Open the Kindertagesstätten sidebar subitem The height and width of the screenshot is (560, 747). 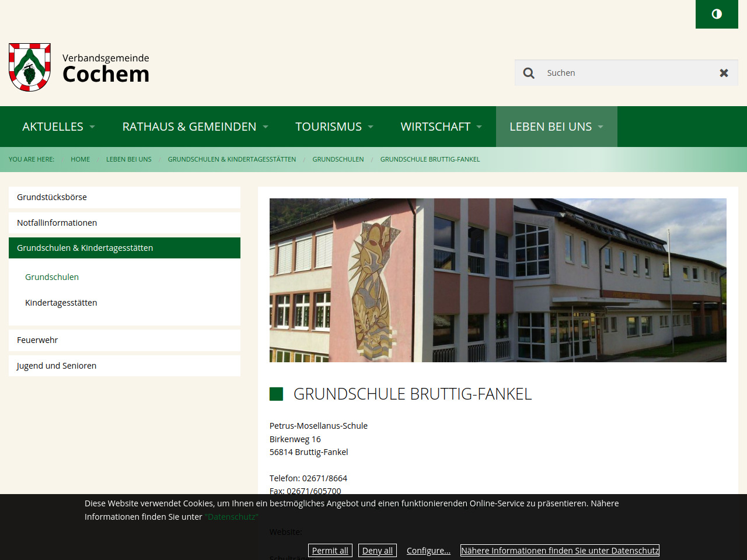[x=61, y=303]
